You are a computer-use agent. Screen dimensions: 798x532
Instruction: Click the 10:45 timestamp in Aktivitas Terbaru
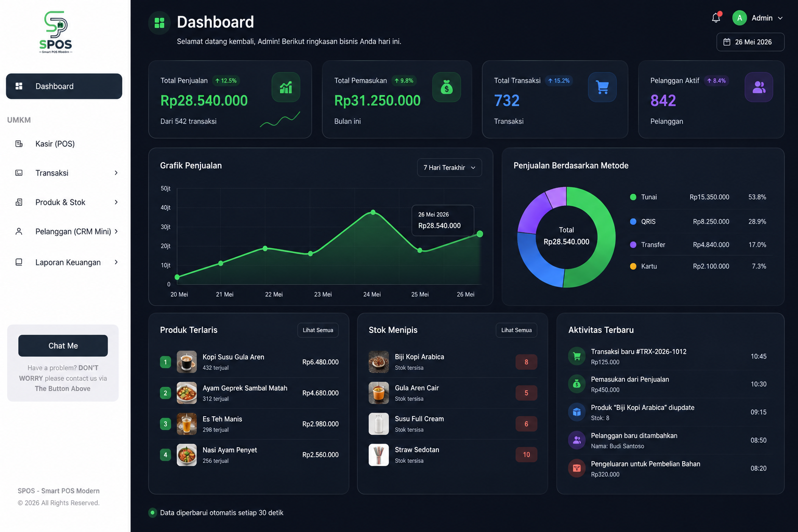tap(759, 356)
